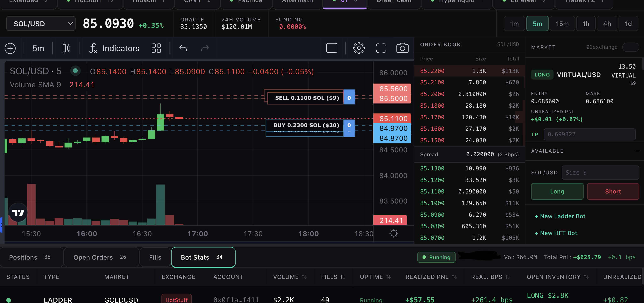Click the Short button
Viewport: 644px width, 303px height.
point(613,191)
